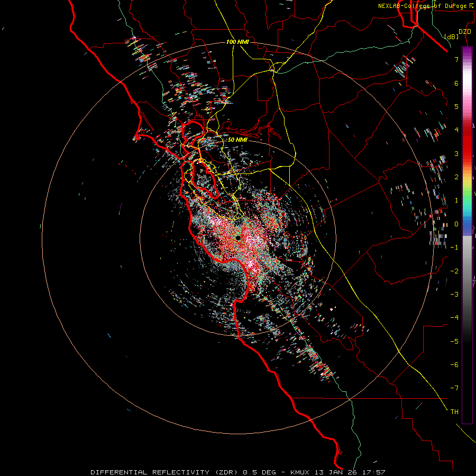Click the -6 value on the color scale
Screen dimensions: 476x476
coord(454,365)
